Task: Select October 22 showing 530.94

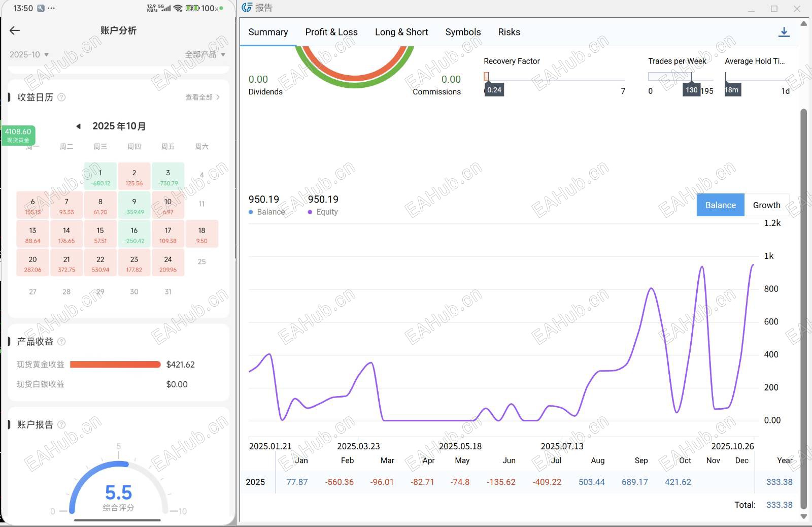Action: (100, 263)
